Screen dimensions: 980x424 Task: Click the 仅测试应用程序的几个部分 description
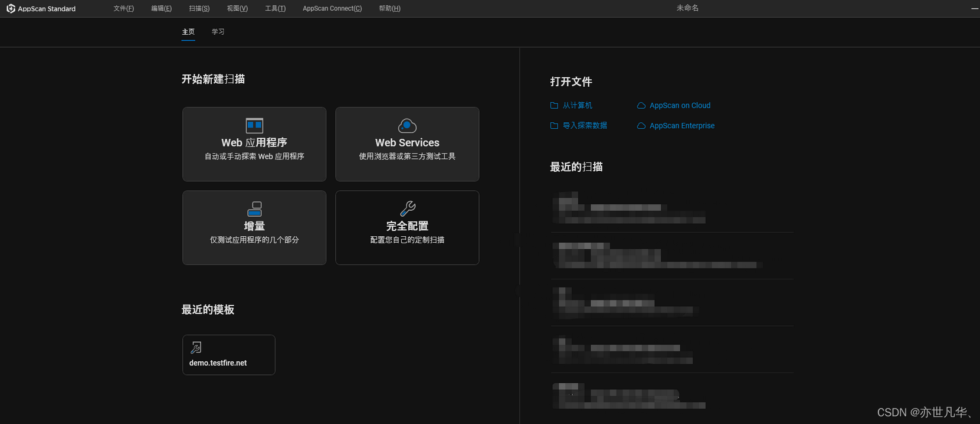(x=254, y=240)
